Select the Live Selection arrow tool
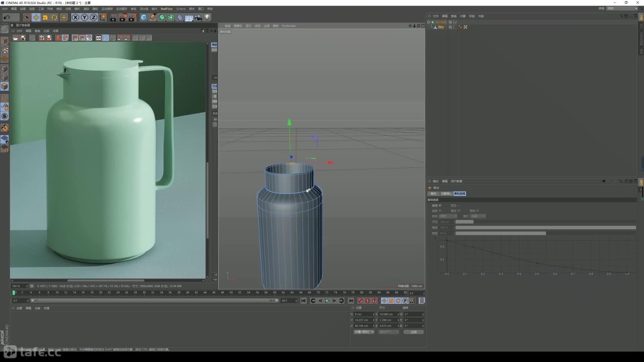Viewport: 644px width, 362px height. point(27,17)
